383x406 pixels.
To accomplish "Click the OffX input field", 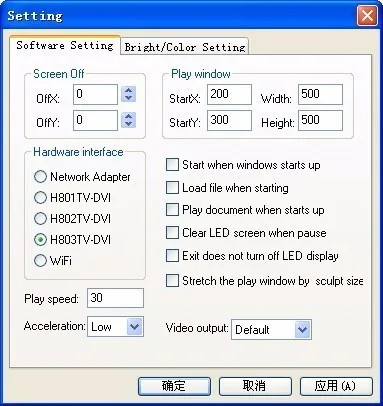I will click(95, 94).
